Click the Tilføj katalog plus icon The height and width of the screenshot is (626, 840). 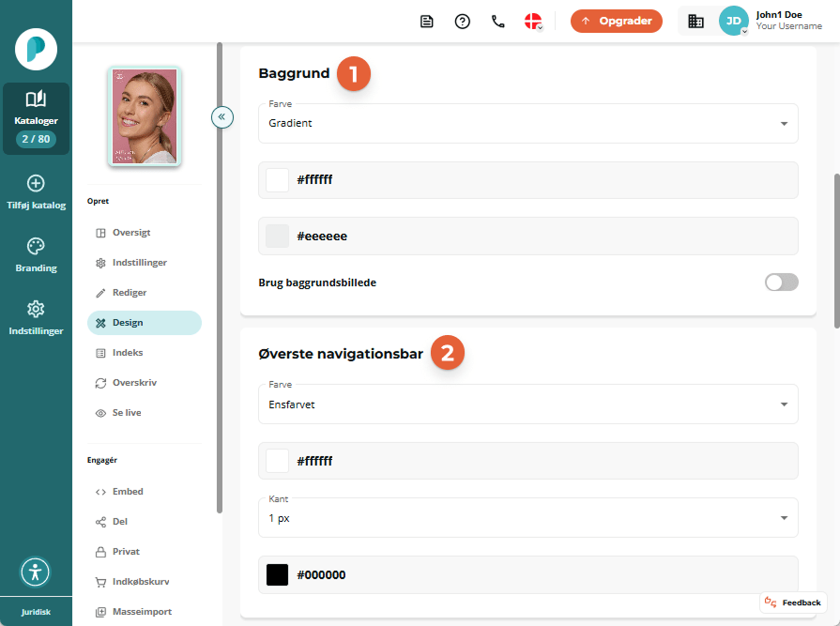point(36,183)
